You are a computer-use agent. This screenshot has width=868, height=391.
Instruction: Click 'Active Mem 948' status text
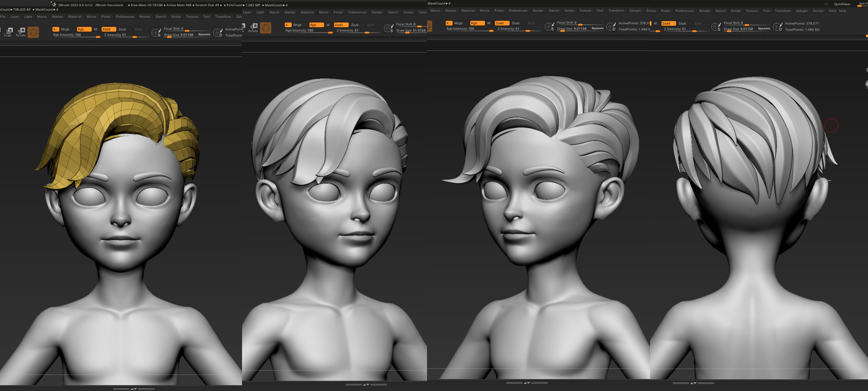[179, 5]
